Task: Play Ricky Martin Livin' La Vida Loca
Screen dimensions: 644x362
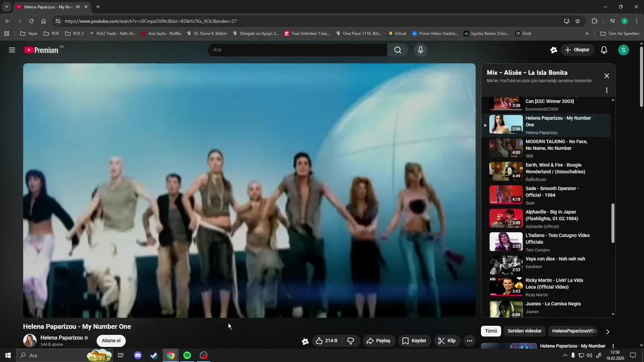Action: tap(546, 287)
